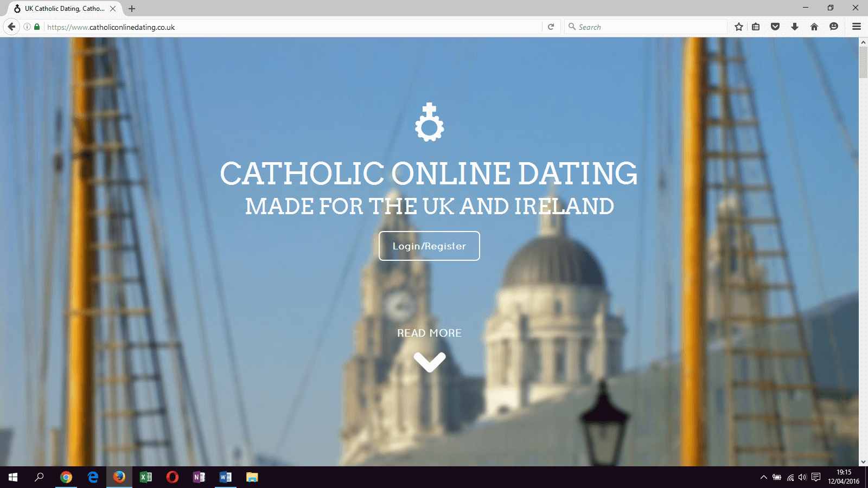This screenshot has height=488, width=868.
Task: Click the site identity padlock icon
Action: [37, 27]
